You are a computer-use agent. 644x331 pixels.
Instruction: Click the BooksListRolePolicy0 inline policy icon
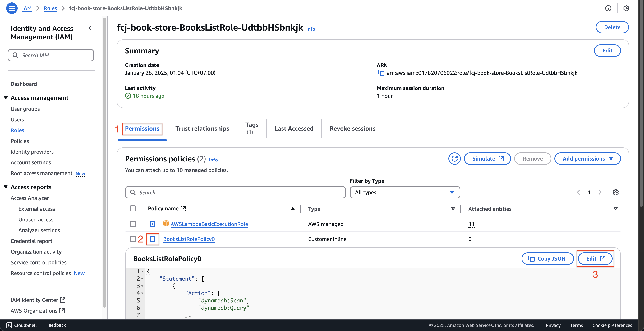[x=153, y=239]
